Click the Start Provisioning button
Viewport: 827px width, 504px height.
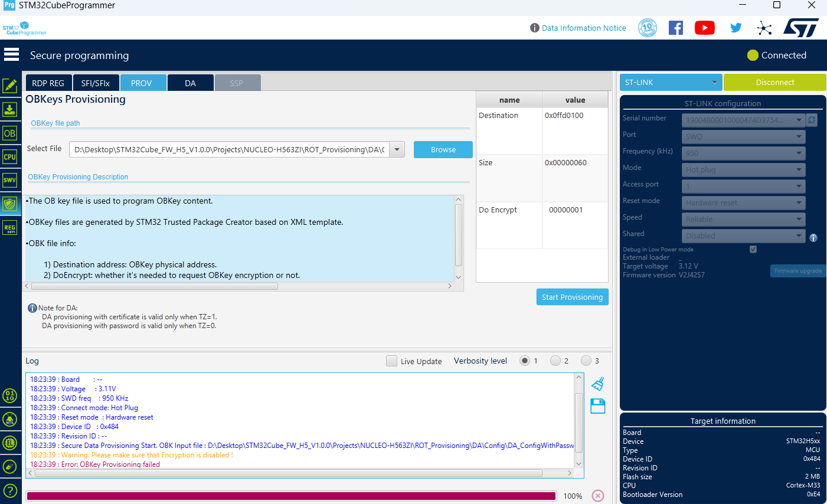(x=572, y=297)
